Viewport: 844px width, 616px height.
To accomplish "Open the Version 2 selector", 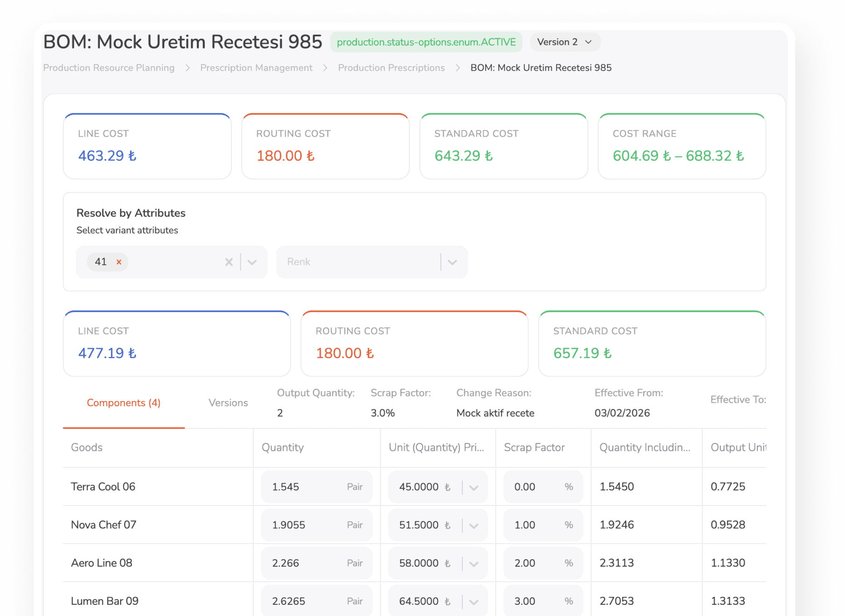I will point(565,42).
